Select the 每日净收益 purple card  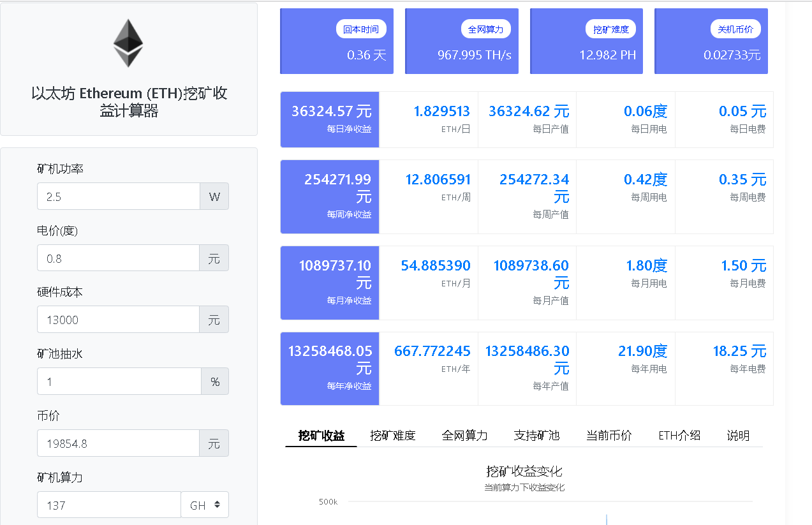(329, 119)
